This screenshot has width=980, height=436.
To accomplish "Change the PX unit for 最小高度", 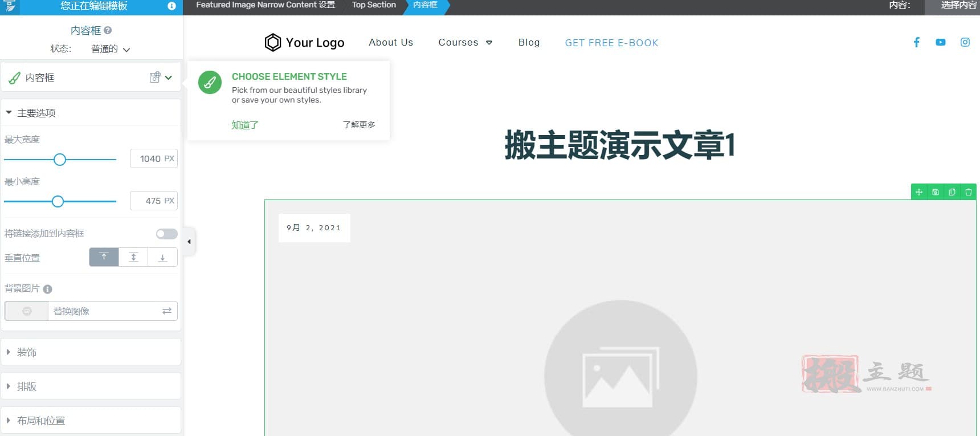I will pyautogui.click(x=169, y=201).
